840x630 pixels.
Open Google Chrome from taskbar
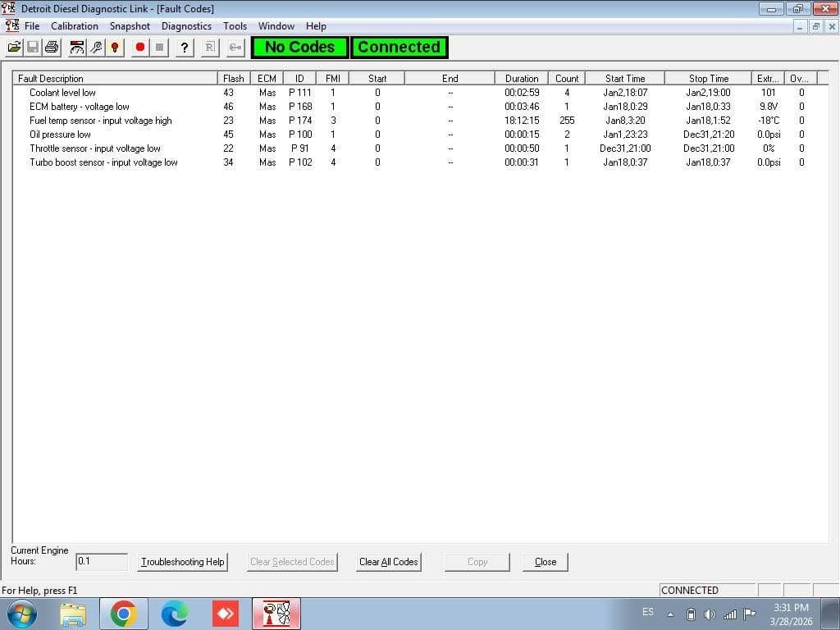[123, 614]
